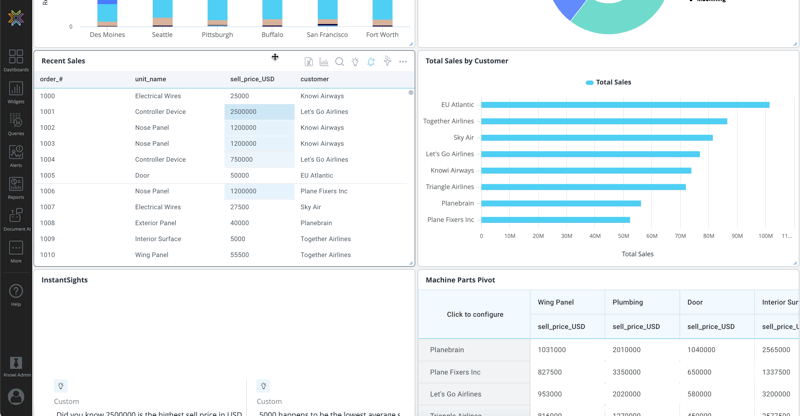Open the Widgets section in sidebar
Image resolution: width=800 pixels, height=416 pixels.
click(x=16, y=92)
